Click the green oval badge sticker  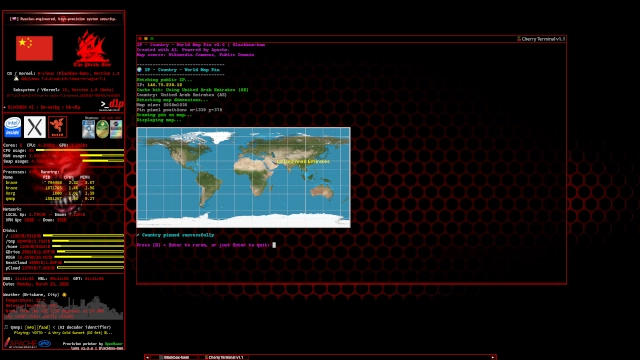[102, 129]
